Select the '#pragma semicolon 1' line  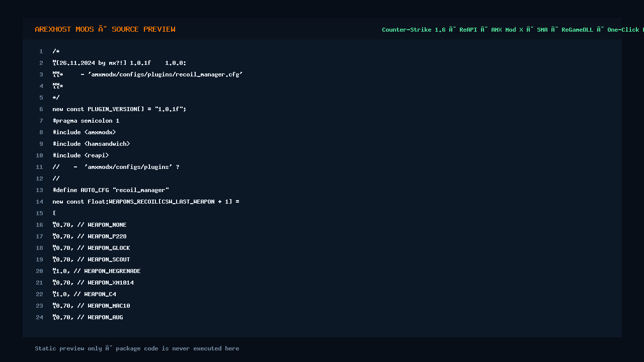pyautogui.click(x=86, y=121)
